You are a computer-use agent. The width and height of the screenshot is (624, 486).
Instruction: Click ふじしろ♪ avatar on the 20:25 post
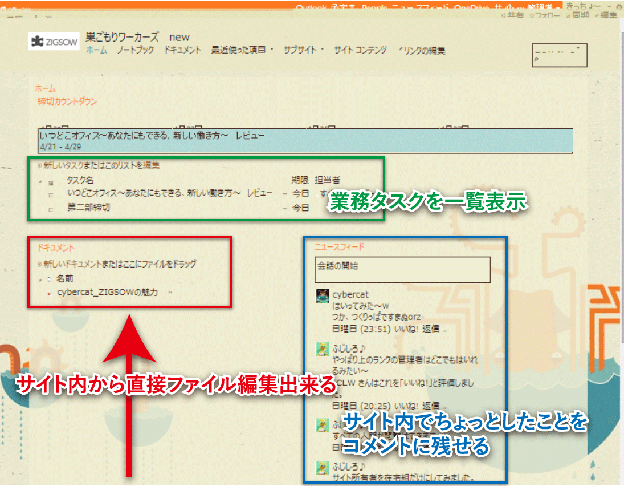(322, 349)
